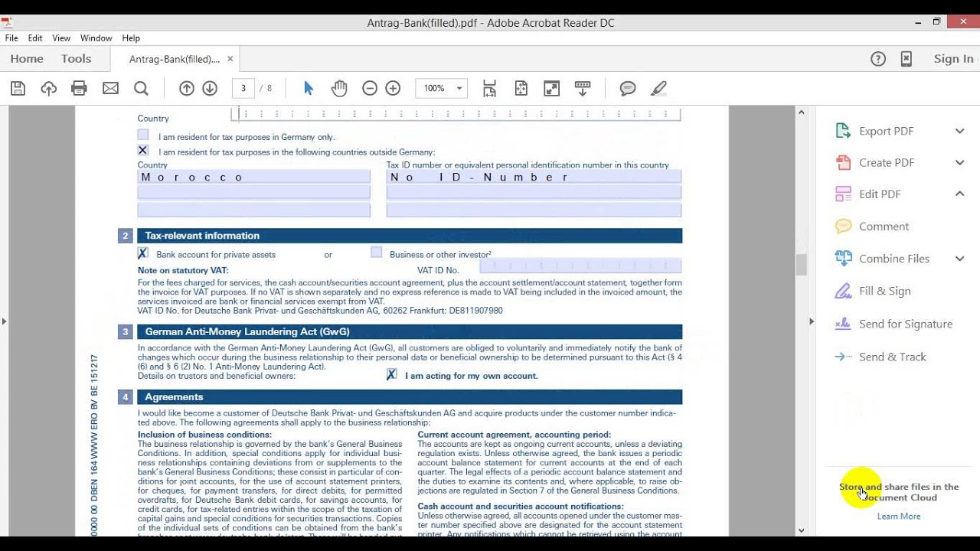Click second empty Tax ID row field
The height and width of the screenshot is (551, 980).
click(x=534, y=210)
